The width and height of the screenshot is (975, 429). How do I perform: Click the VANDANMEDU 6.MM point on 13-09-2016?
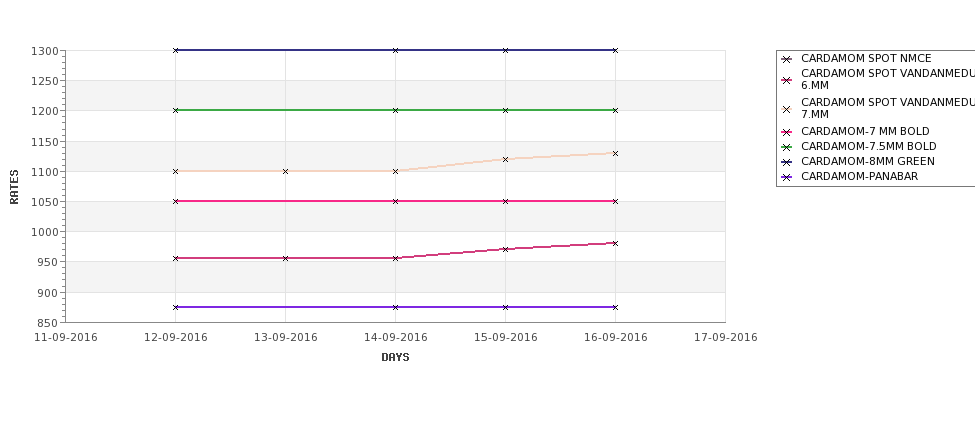tap(285, 258)
